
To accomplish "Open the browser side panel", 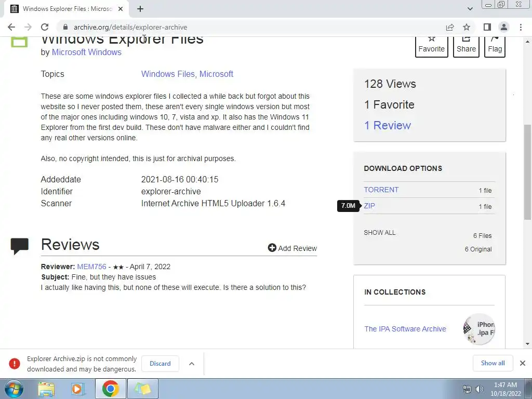I will click(487, 27).
